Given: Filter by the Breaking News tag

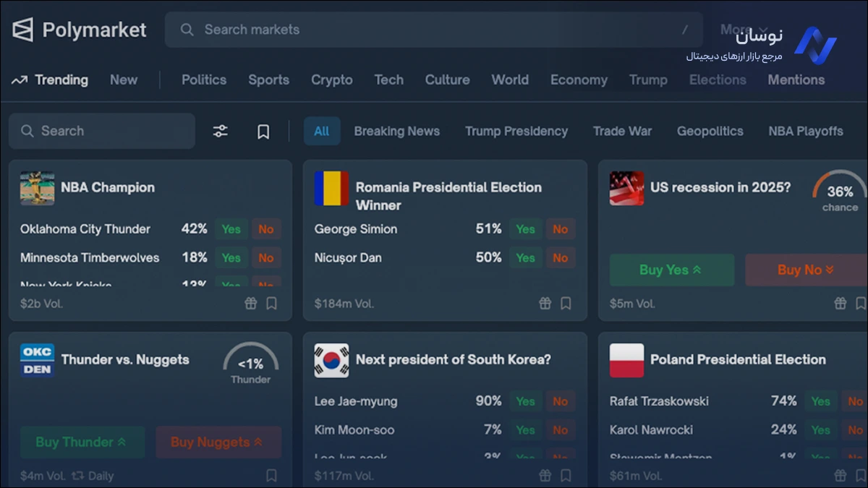Looking at the screenshot, I should [396, 131].
